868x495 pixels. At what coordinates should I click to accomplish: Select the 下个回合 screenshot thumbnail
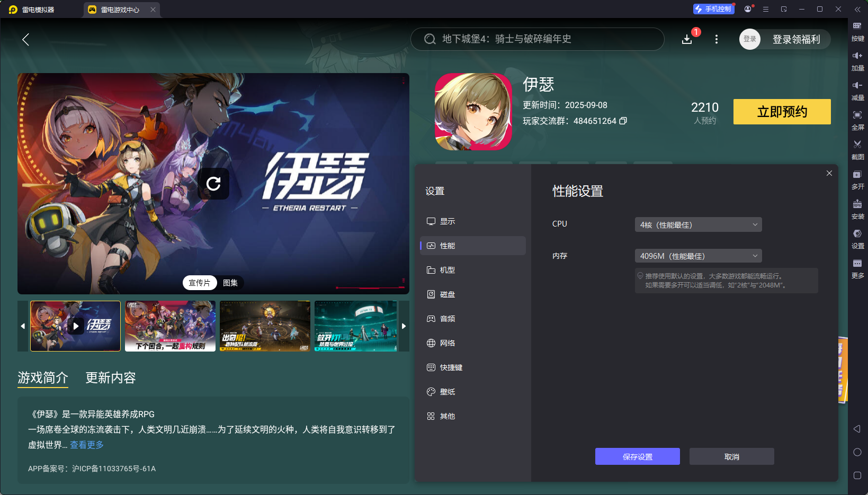(171, 326)
